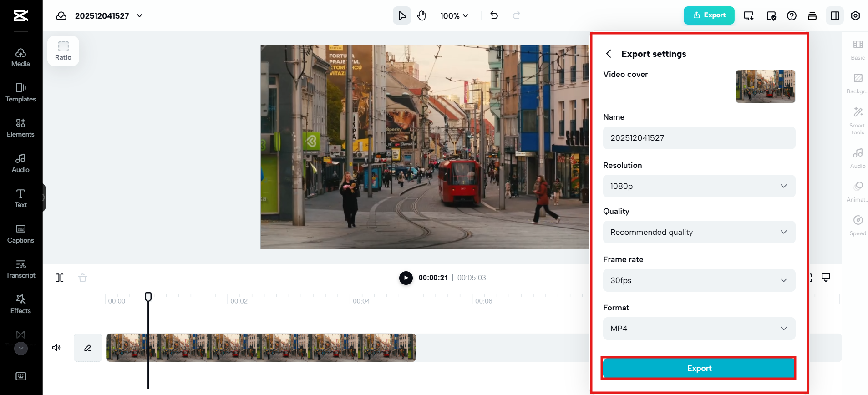Screen dimensions: 868x395
Task: Expand the Format MP4 dropdown
Action: tap(699, 329)
